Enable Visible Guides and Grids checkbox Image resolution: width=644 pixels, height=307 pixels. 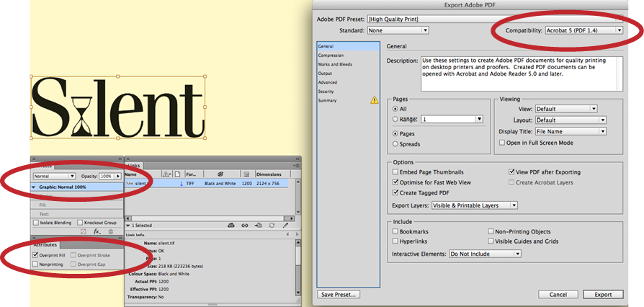(491, 241)
